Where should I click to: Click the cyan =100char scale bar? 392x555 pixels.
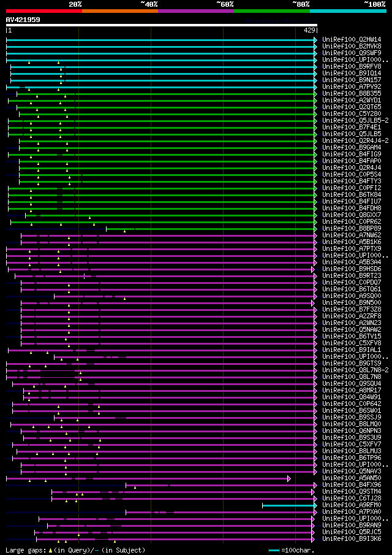274,550
